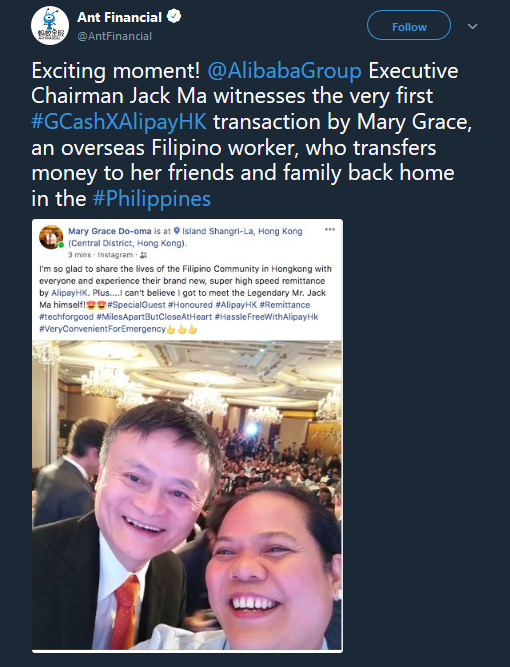Click Mary Grace Do-oma's profile picture
This screenshot has width=510, height=667.
click(x=51, y=237)
